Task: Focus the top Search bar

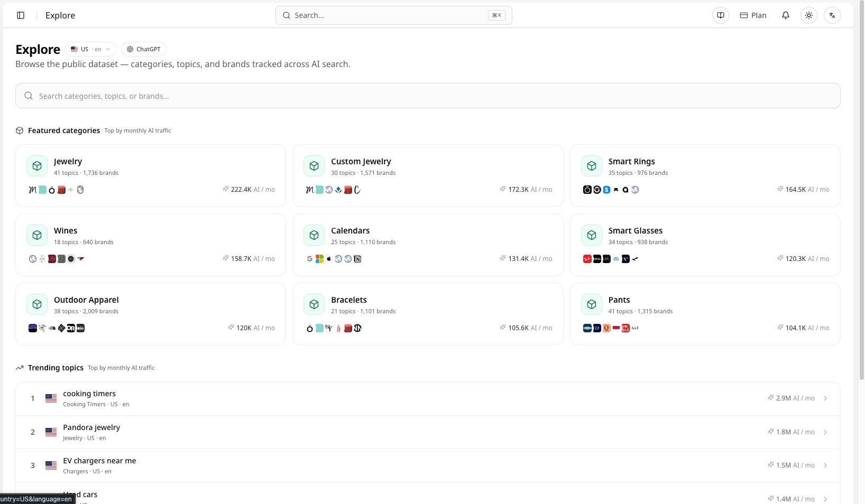Action: [394, 15]
